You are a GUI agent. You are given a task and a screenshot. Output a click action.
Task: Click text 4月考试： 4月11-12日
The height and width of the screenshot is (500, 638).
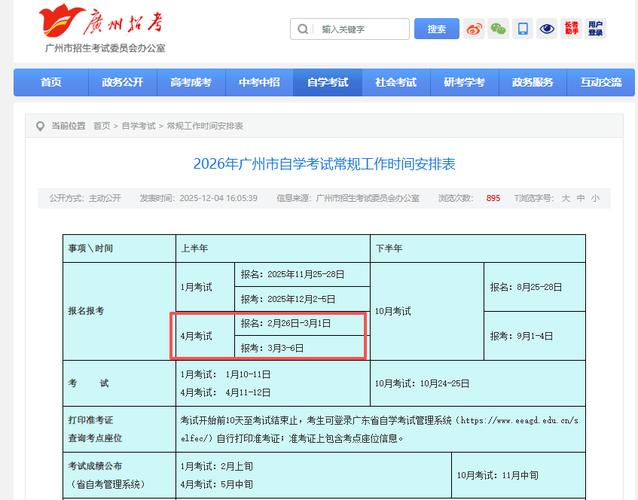pos(225,393)
